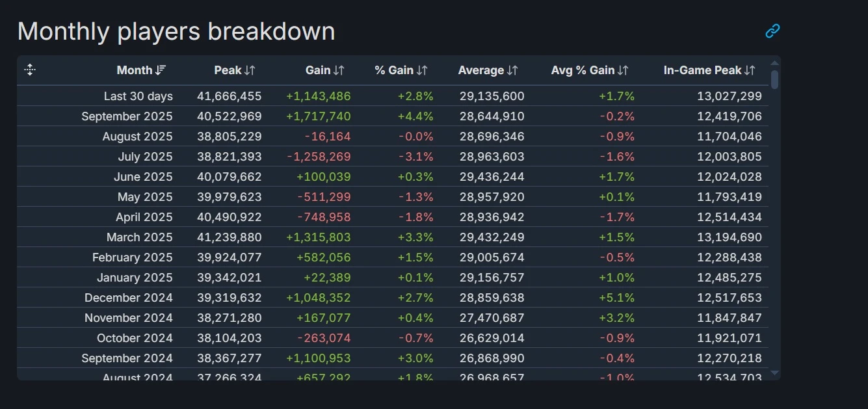Click the September 2025 month cell
The height and width of the screenshot is (409, 868).
[x=127, y=116]
